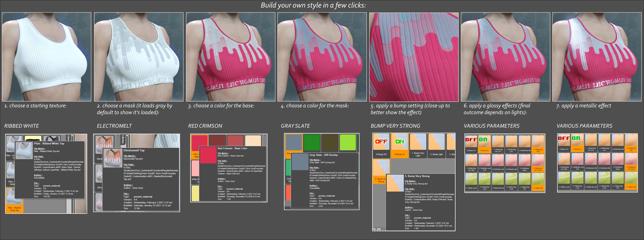Image resolution: width=644 pixels, height=240 pixels.
Task: Apply 2.5 Reflection Very Sharp, step 7 panel
Action: (x=631, y=162)
